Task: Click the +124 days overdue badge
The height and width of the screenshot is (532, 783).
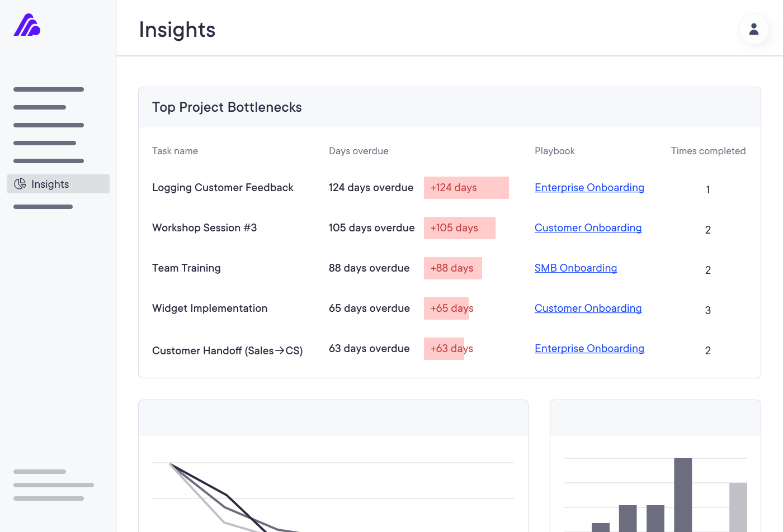Action: coord(466,187)
